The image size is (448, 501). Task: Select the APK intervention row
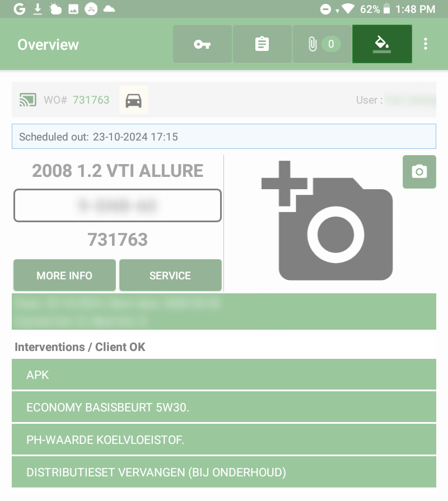pyautogui.click(x=224, y=375)
